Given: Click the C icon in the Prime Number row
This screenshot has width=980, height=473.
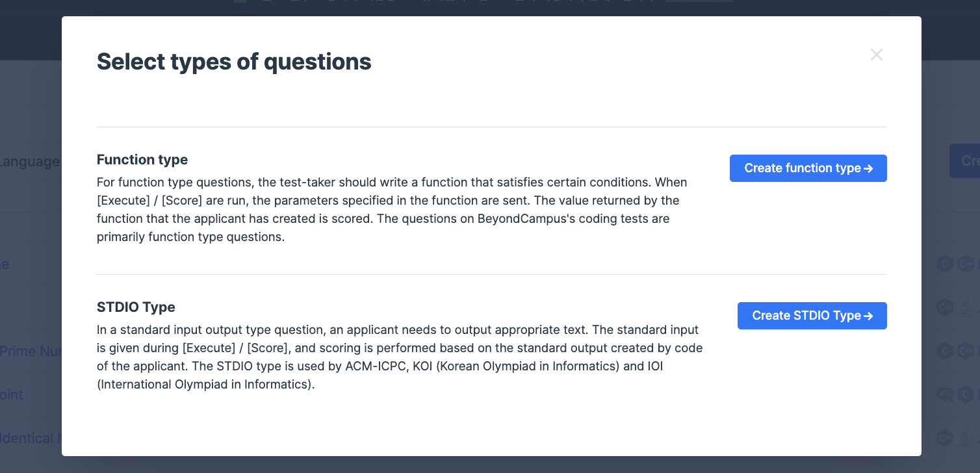Looking at the screenshot, I should pos(944,352).
